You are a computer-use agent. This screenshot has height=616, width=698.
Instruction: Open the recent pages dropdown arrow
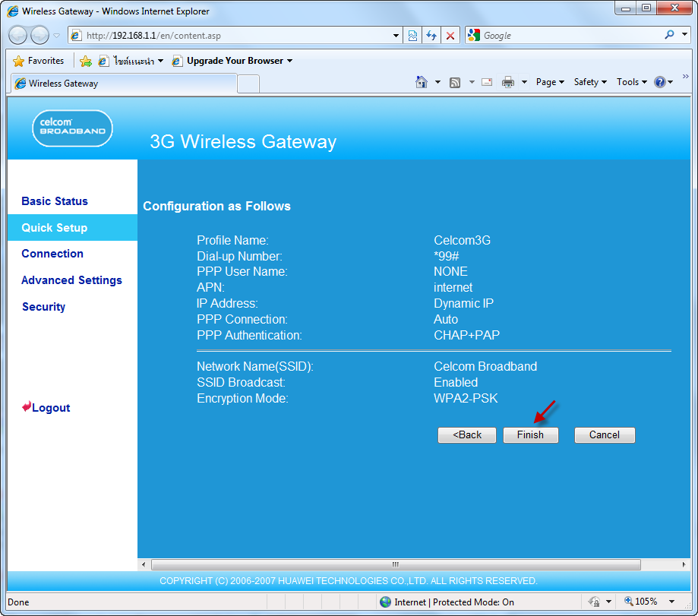coord(56,36)
